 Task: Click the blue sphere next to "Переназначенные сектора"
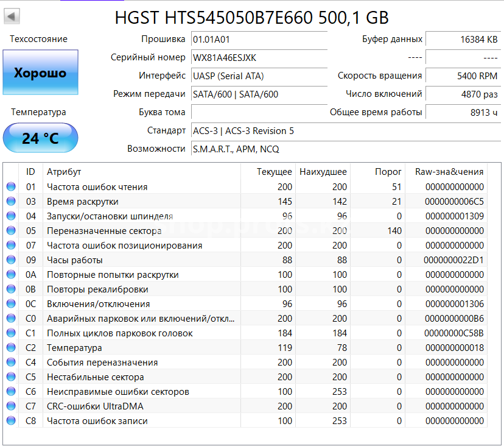point(10,230)
